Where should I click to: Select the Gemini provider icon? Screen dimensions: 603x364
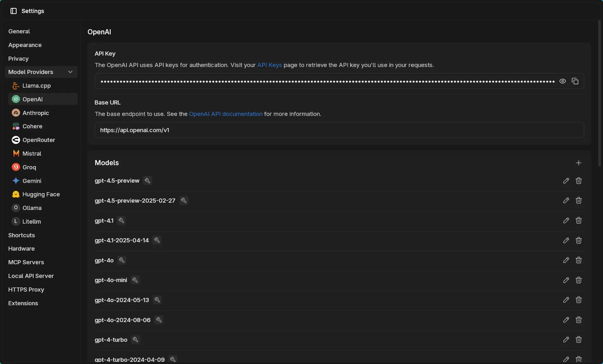click(16, 181)
